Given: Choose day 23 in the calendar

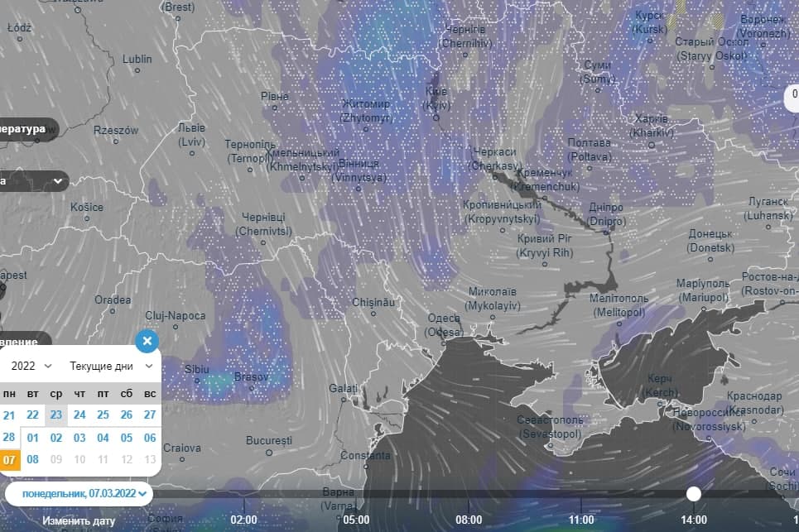Looking at the screenshot, I should 56,415.
